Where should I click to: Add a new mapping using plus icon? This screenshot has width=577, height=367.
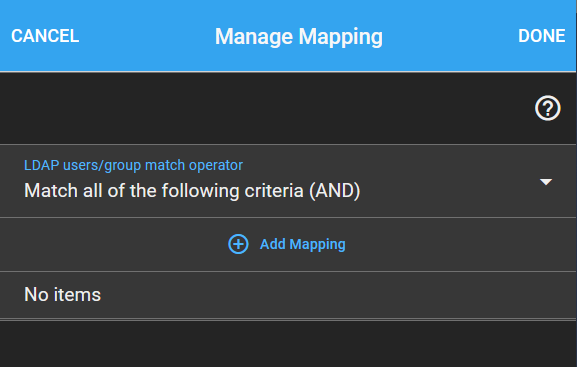(x=238, y=244)
